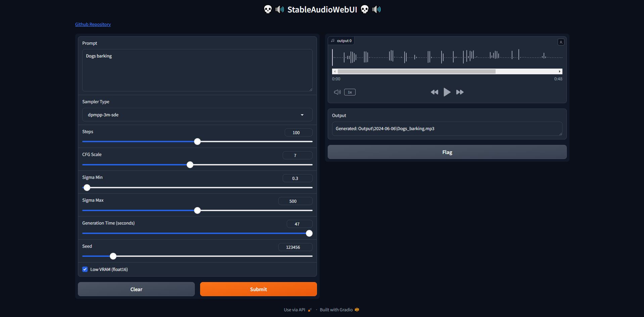Flag the generated output
This screenshot has height=317, width=644.
click(x=447, y=152)
